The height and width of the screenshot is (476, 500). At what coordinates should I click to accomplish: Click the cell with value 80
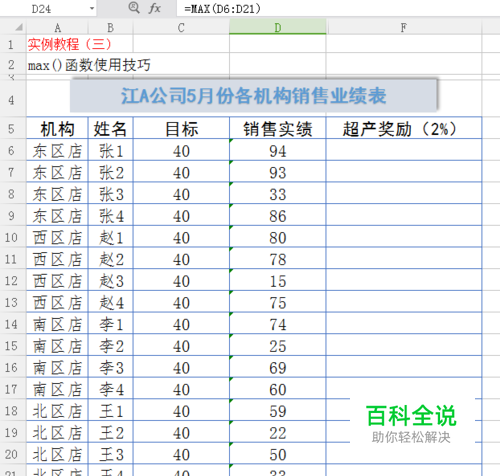[278, 237]
